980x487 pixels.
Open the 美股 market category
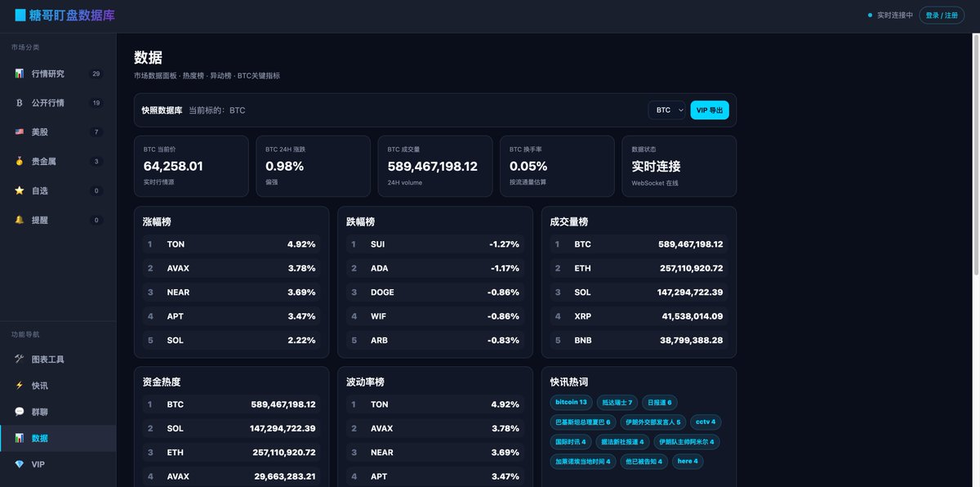tap(58, 132)
